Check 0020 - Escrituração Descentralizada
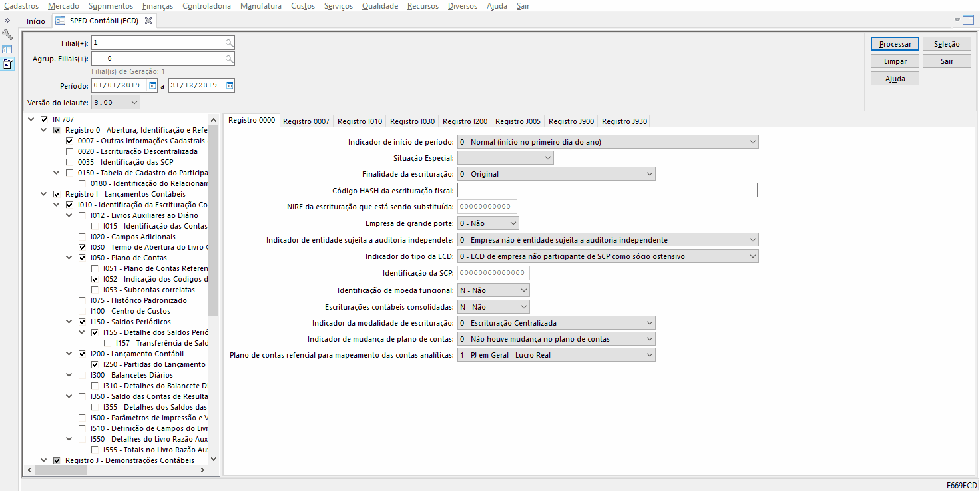 [x=69, y=152]
